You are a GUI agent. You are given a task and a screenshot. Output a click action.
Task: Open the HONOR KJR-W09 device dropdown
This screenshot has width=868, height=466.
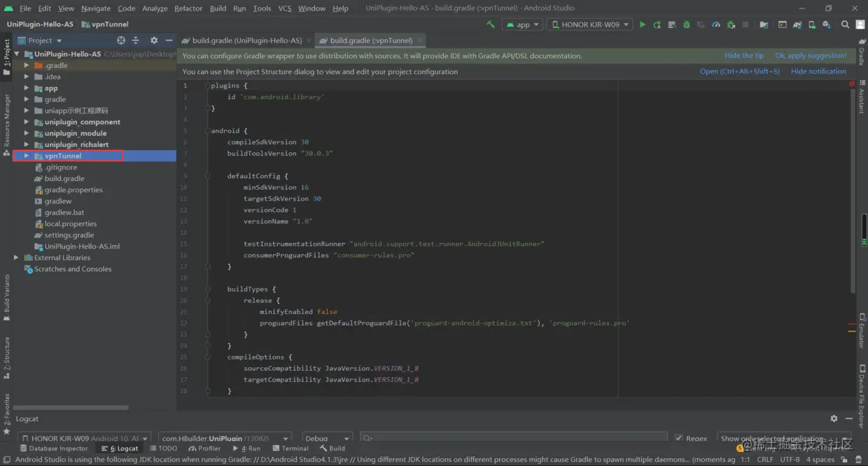pos(589,25)
